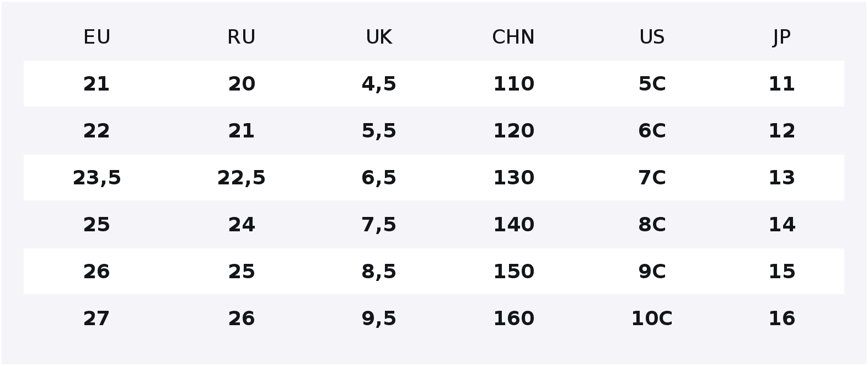The image size is (868, 366).
Task: Select US size 5C cell
Action: (652, 84)
